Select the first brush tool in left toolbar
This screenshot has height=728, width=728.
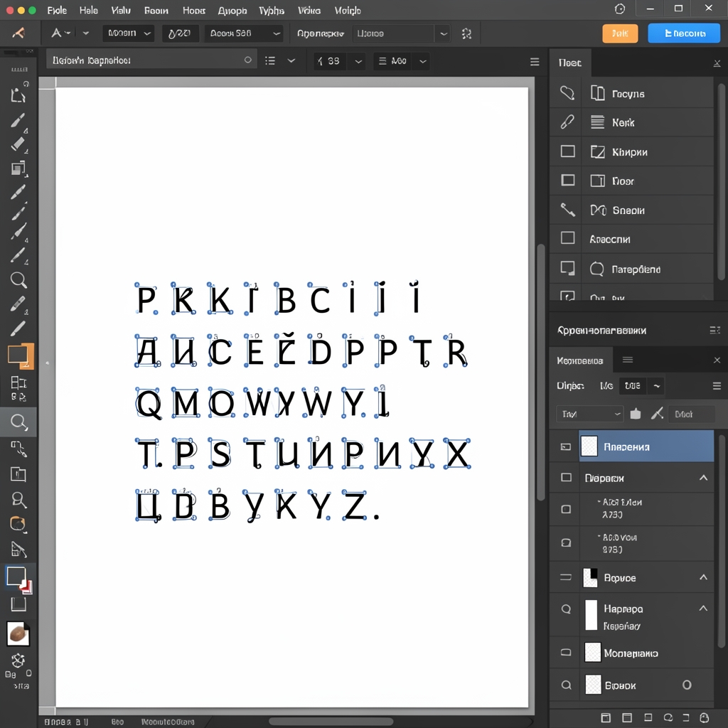point(18,119)
